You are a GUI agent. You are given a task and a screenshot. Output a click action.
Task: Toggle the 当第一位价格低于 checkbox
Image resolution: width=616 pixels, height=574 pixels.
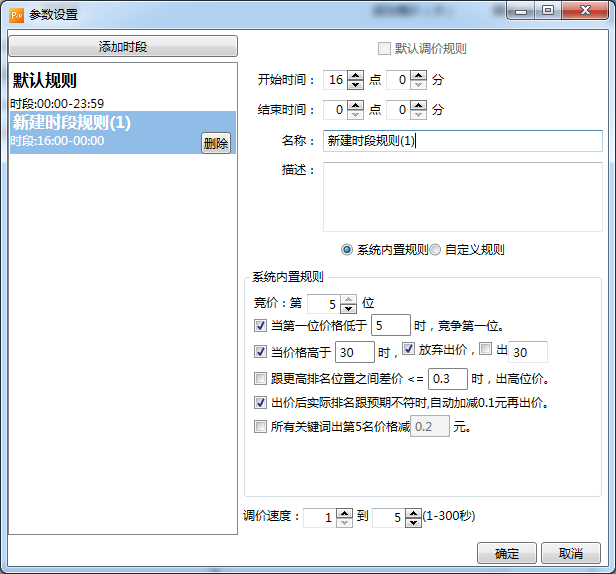click(x=260, y=325)
